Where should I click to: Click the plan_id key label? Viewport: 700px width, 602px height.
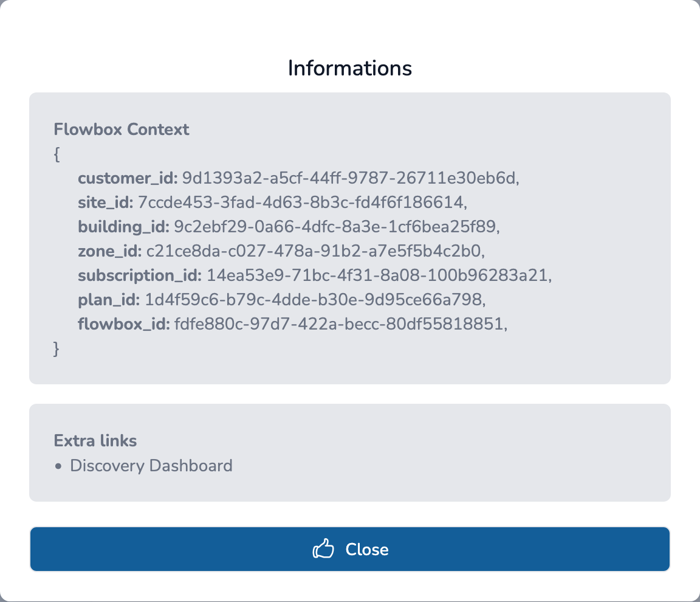pos(109,300)
